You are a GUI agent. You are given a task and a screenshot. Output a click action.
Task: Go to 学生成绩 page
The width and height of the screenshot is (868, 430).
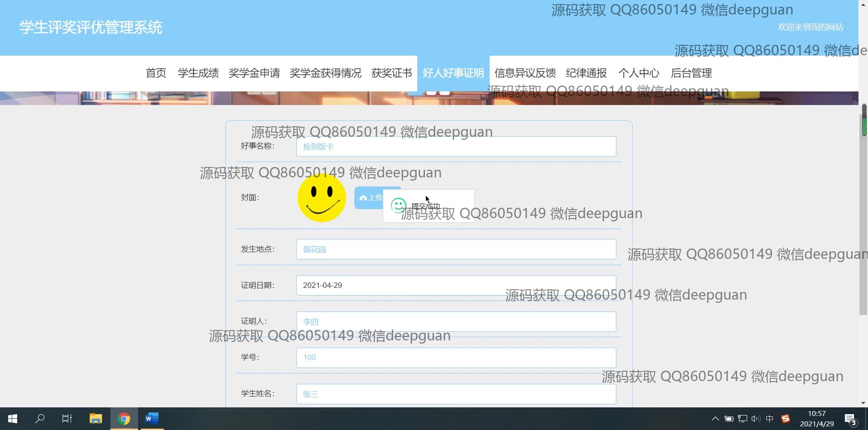point(198,73)
